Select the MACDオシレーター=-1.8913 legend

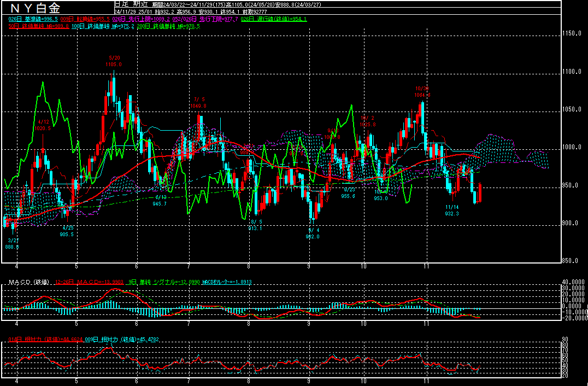(227, 282)
